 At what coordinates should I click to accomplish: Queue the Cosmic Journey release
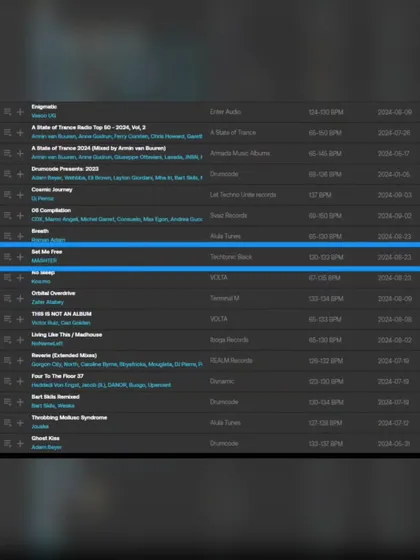8,195
